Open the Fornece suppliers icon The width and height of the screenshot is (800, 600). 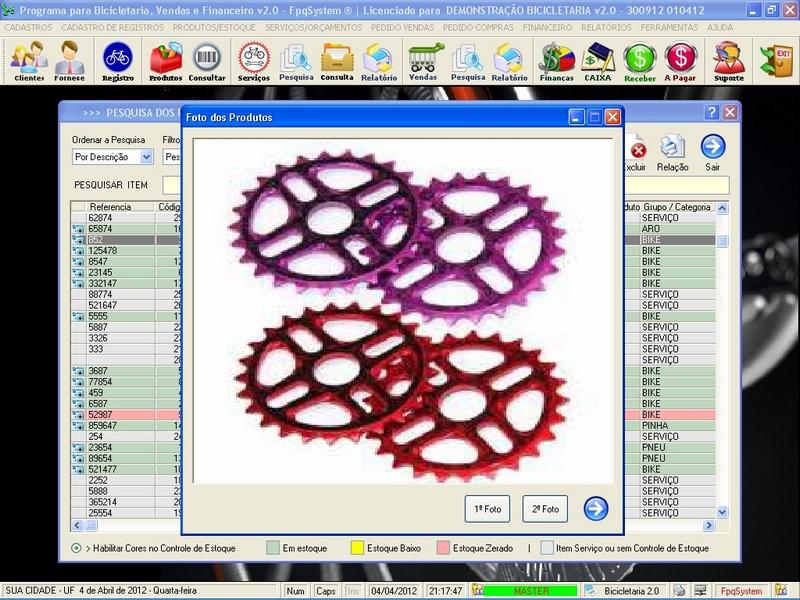[x=69, y=61]
